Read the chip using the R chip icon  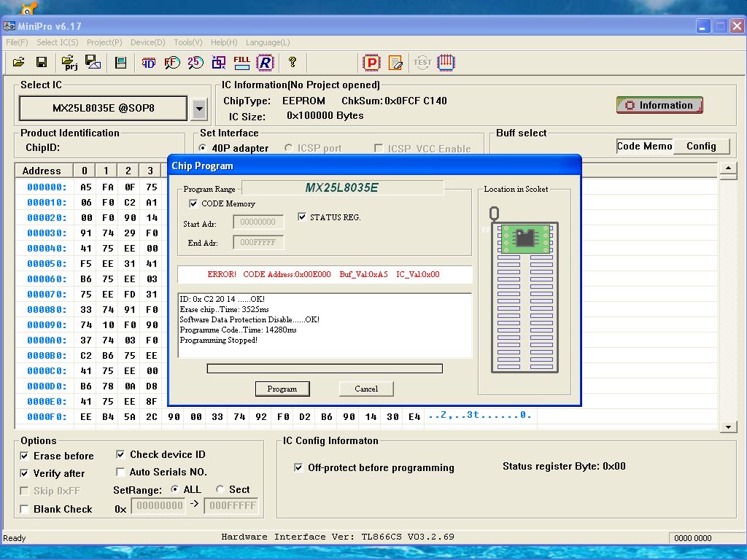265,63
